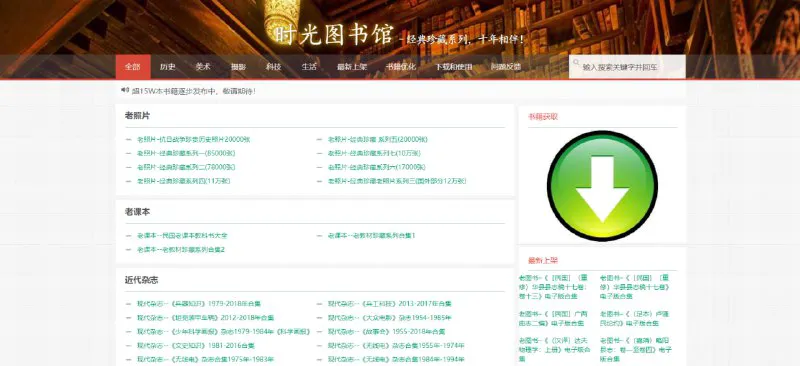Click the 近代杂志 section heading
The width and height of the screenshot is (800, 366).
[x=141, y=280]
